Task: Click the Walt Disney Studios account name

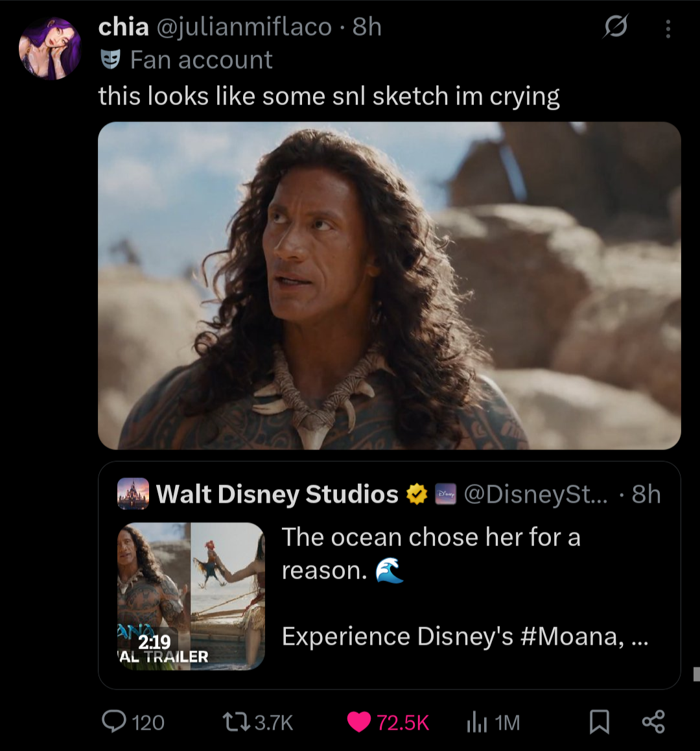Action: (x=277, y=494)
